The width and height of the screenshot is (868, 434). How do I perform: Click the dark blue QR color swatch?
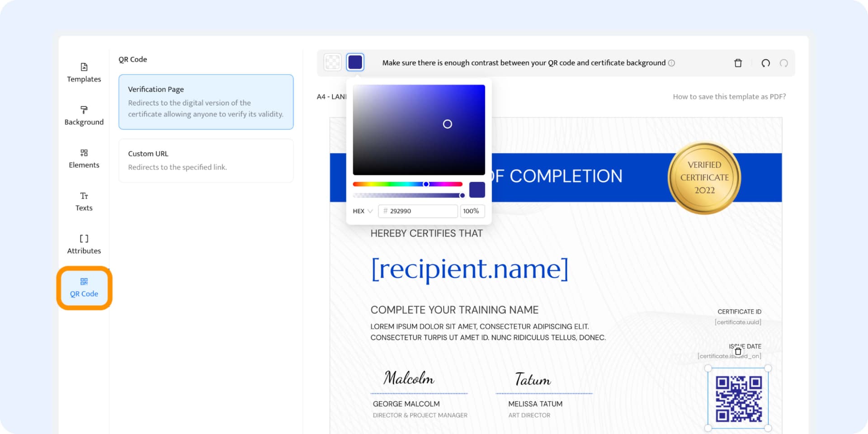click(355, 62)
